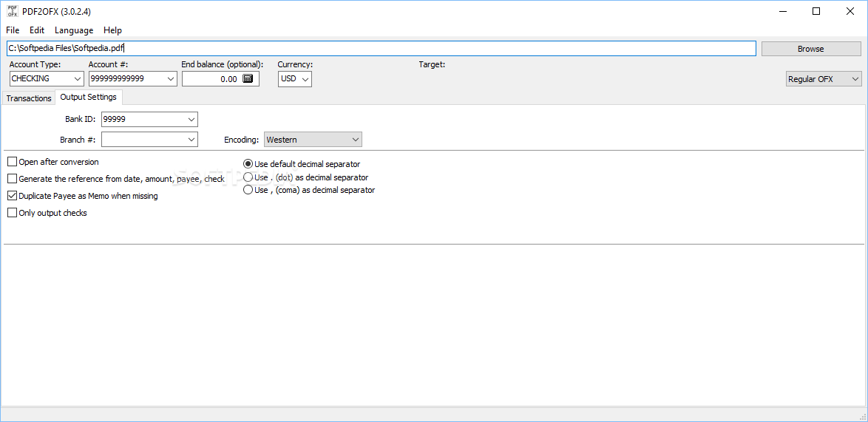
Task: Select the Output Settings tab
Action: 89,98
